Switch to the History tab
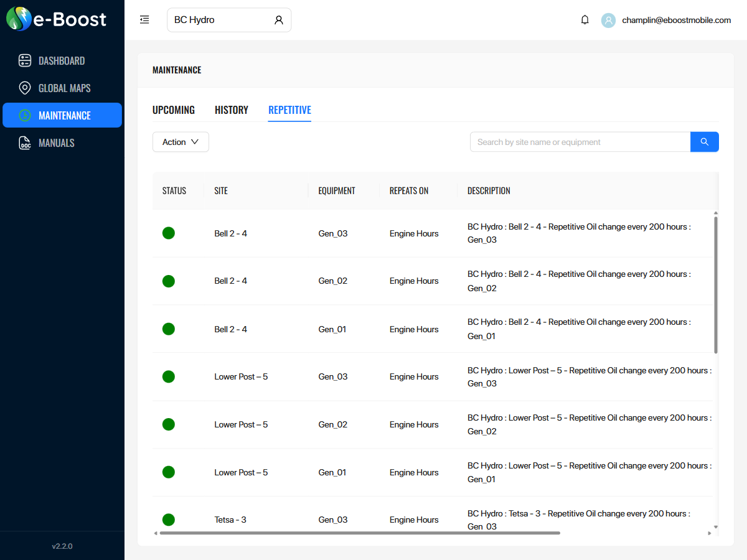 231,110
